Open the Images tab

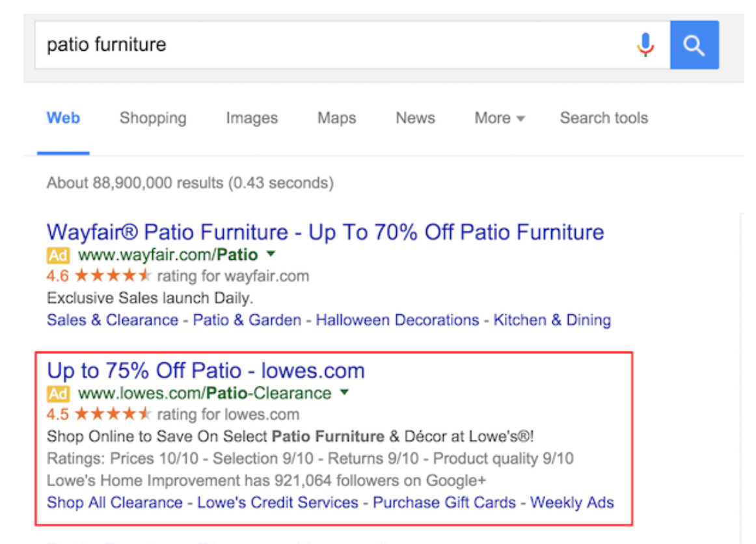[252, 118]
